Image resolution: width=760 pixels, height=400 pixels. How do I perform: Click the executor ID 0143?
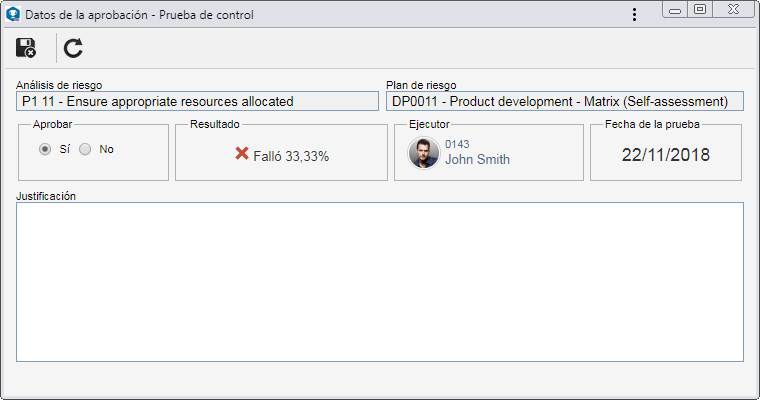point(457,144)
